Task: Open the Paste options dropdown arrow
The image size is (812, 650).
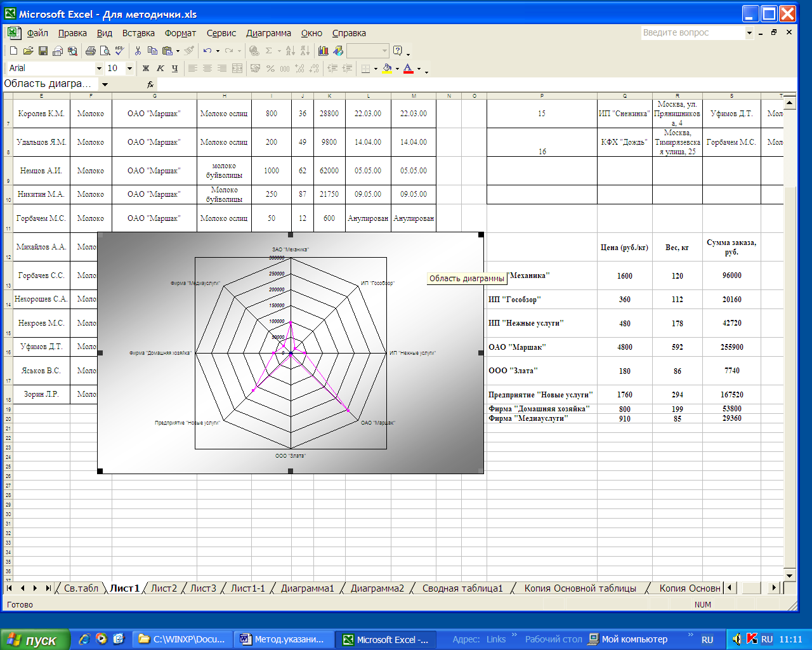Action: pyautogui.click(x=178, y=51)
